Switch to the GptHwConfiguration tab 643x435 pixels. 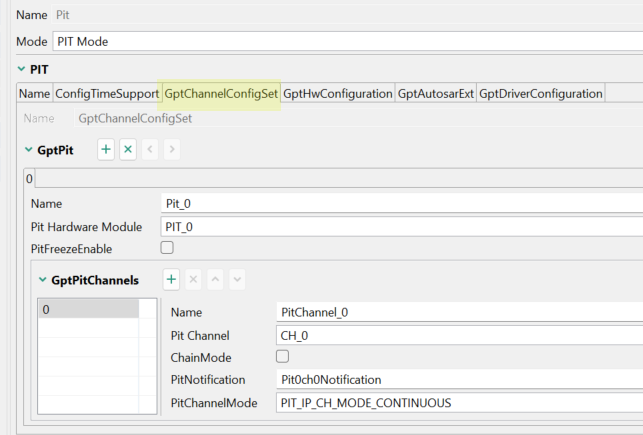click(x=337, y=93)
